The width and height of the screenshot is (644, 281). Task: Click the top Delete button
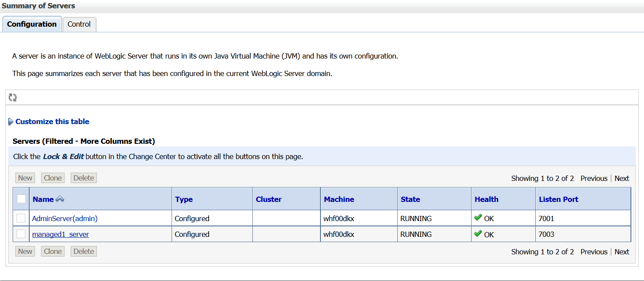tap(84, 178)
